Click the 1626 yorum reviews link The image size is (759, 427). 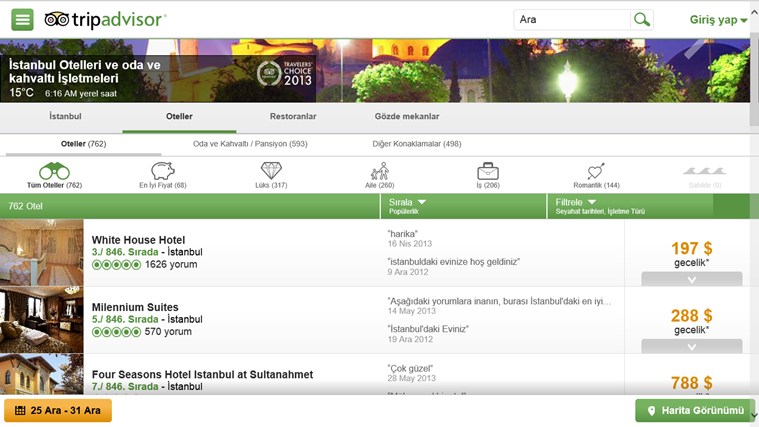[171, 265]
